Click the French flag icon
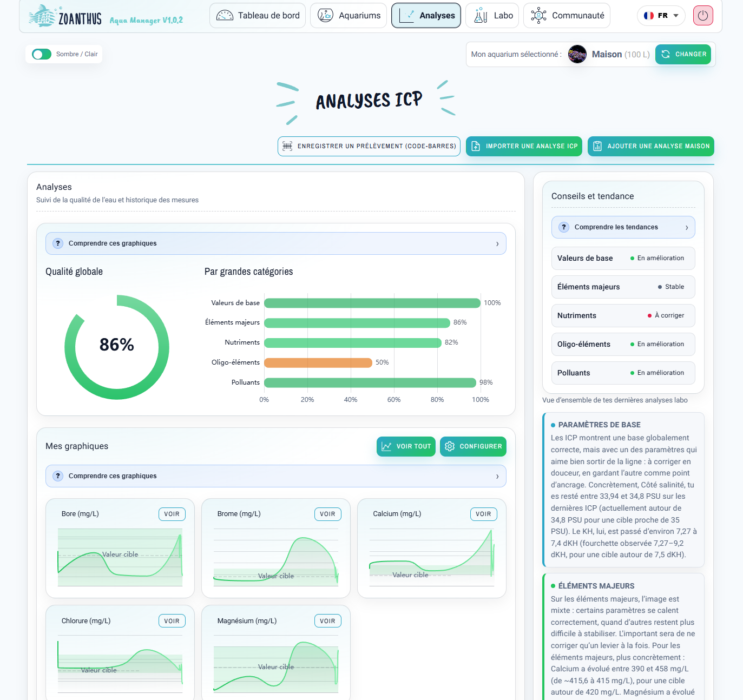This screenshot has width=743, height=700. (649, 16)
